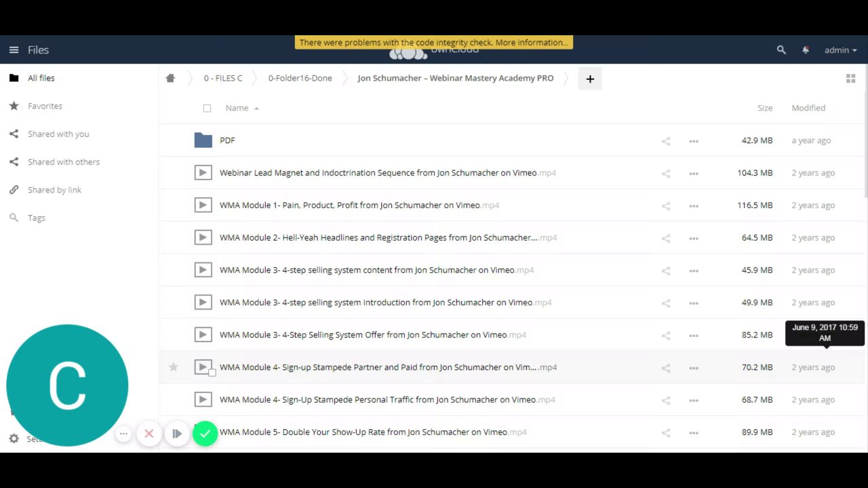Screen dimensions: 868x488
Task: More actions for Module 4 Partner and Paid
Action: [694, 368]
